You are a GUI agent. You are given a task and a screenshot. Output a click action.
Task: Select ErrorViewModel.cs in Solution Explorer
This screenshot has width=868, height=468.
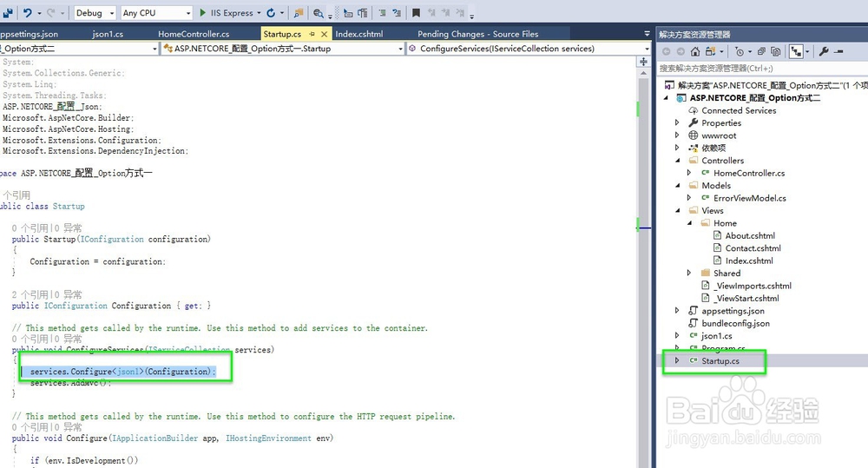(x=750, y=198)
